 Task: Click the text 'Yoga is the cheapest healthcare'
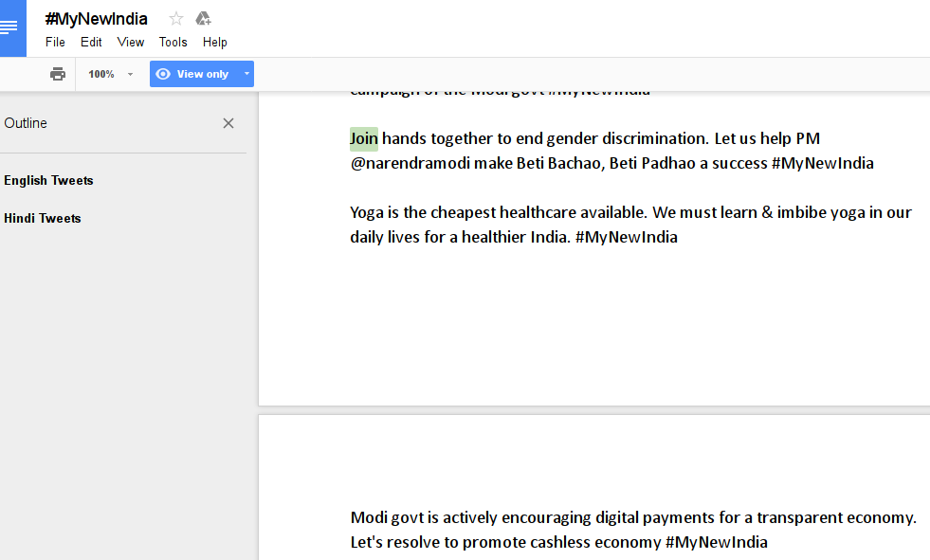click(464, 212)
